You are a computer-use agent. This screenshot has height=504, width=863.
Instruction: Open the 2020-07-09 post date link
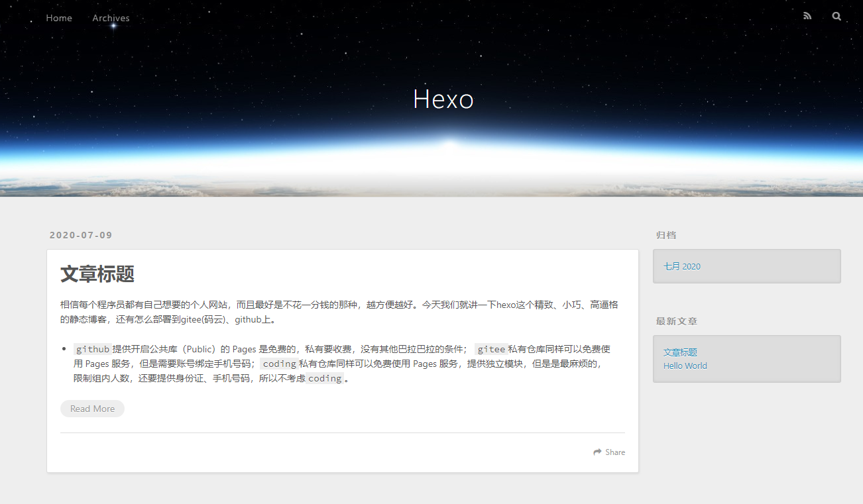pos(81,235)
